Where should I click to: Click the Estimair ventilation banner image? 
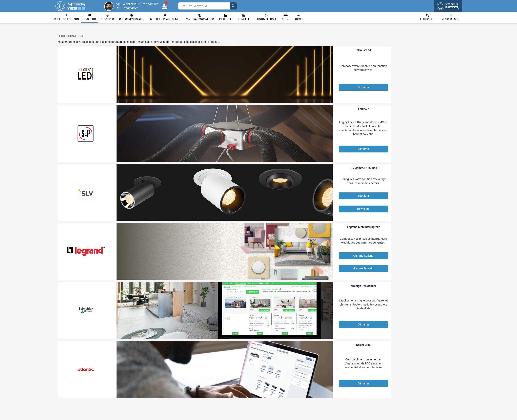pyautogui.click(x=224, y=133)
